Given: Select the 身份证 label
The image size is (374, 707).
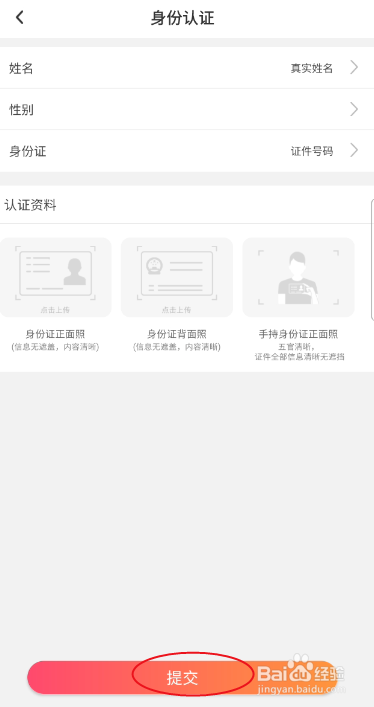Looking at the screenshot, I should pos(28,151).
